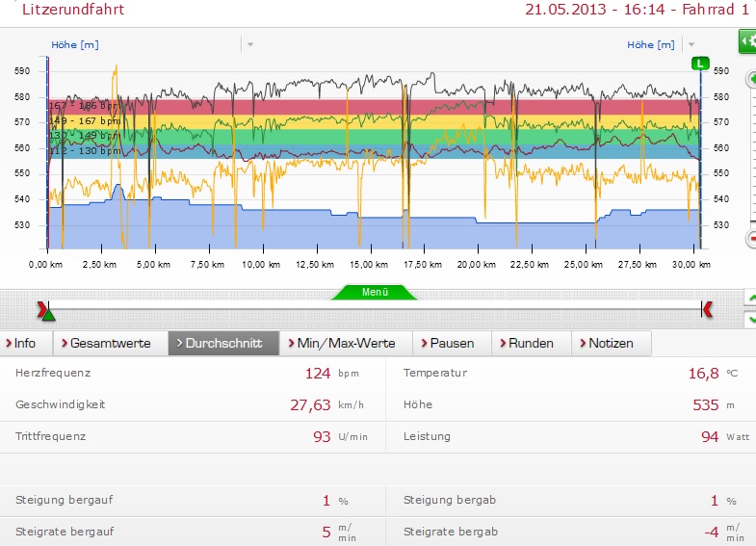Open the Notizen tab
Image resolution: width=756 pixels, height=546 pixels.
pyautogui.click(x=611, y=343)
